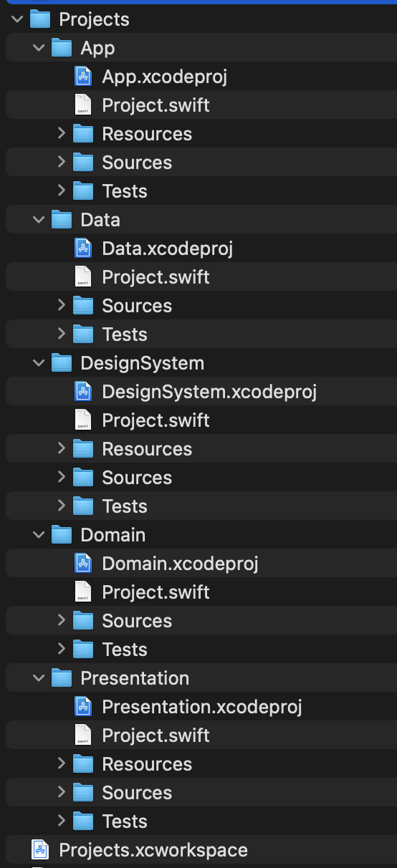397x868 pixels.
Task: Click Sources folder icon inside Data
Action: point(83,305)
